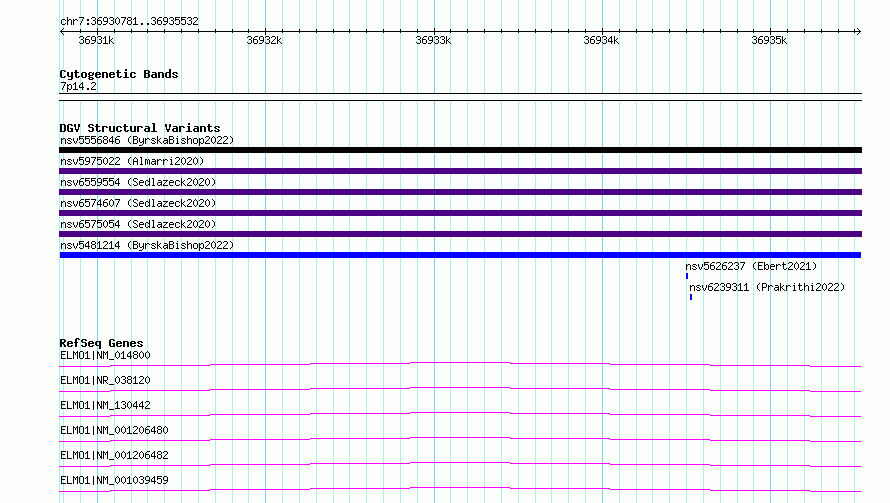Click the ELMO1|NM_001206482 magenta intron line

click(x=460, y=464)
